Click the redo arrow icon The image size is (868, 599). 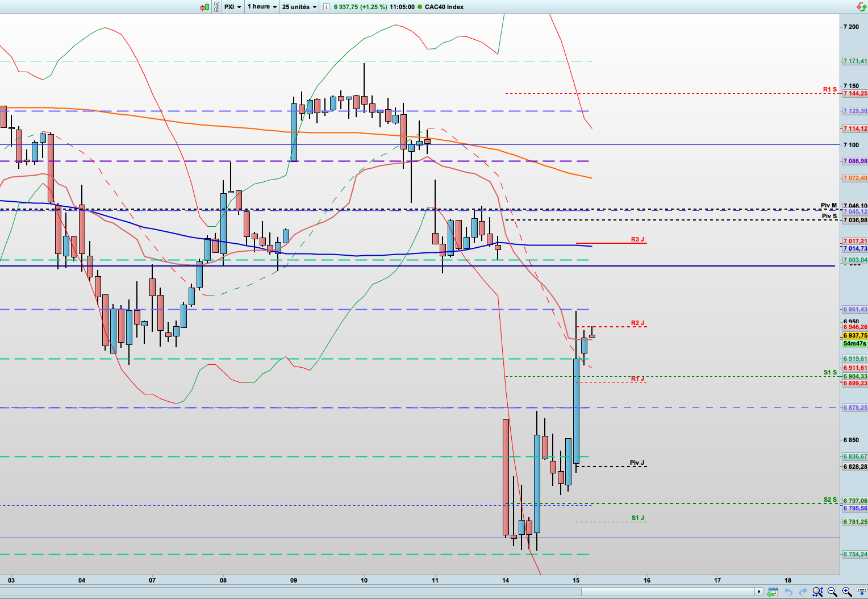(x=803, y=592)
